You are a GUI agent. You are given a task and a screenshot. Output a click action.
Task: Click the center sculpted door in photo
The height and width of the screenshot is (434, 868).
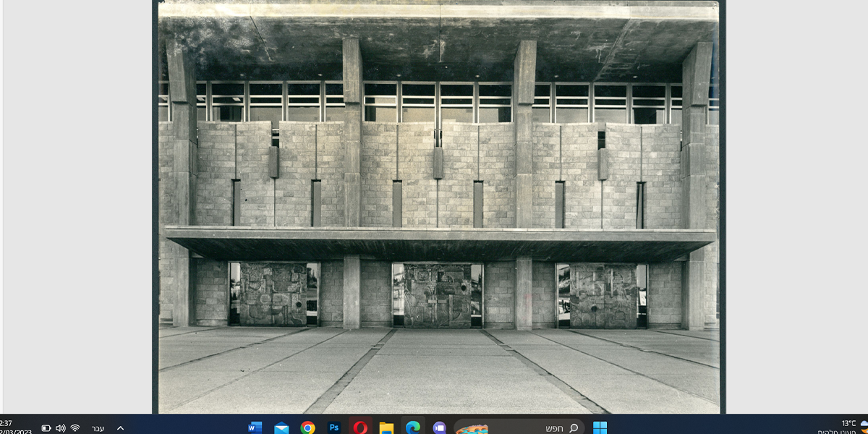437,294
